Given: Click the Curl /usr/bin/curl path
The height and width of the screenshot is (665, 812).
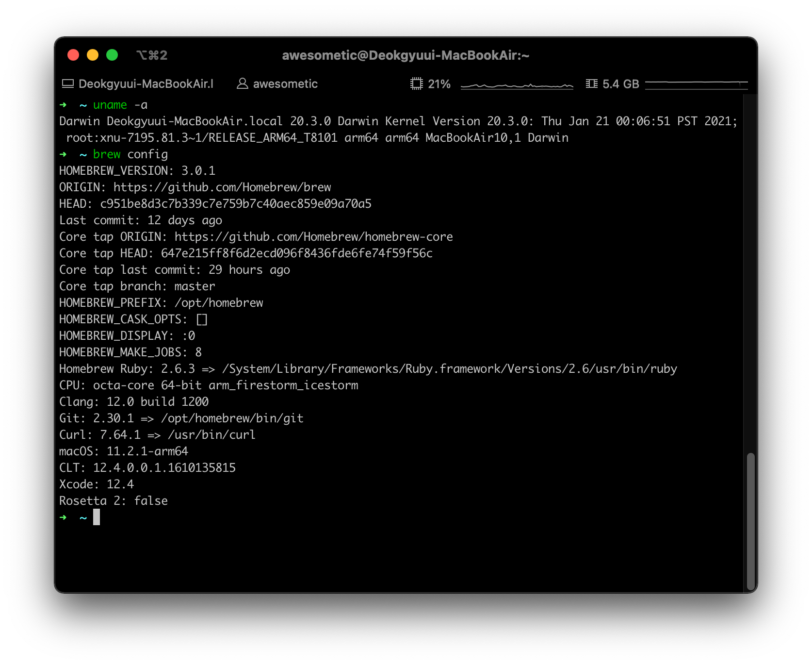Looking at the screenshot, I should [x=212, y=435].
